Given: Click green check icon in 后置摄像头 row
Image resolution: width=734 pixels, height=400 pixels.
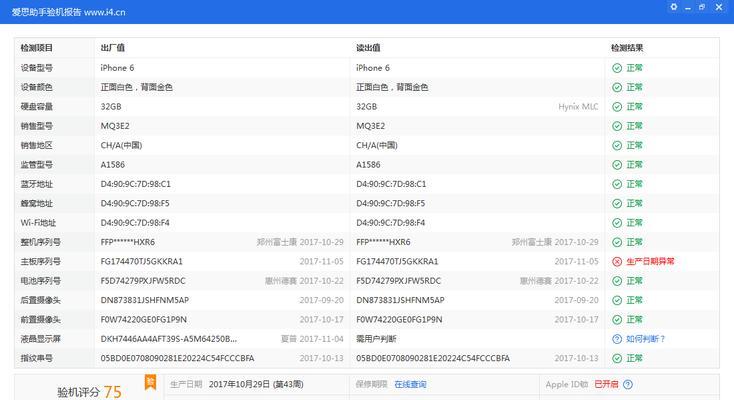Looking at the screenshot, I should 617,300.
